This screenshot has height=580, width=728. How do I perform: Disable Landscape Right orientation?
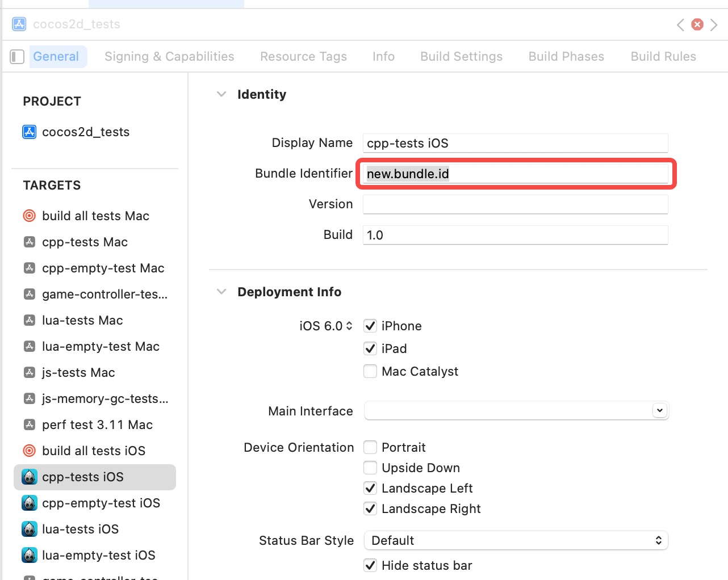pyautogui.click(x=370, y=508)
